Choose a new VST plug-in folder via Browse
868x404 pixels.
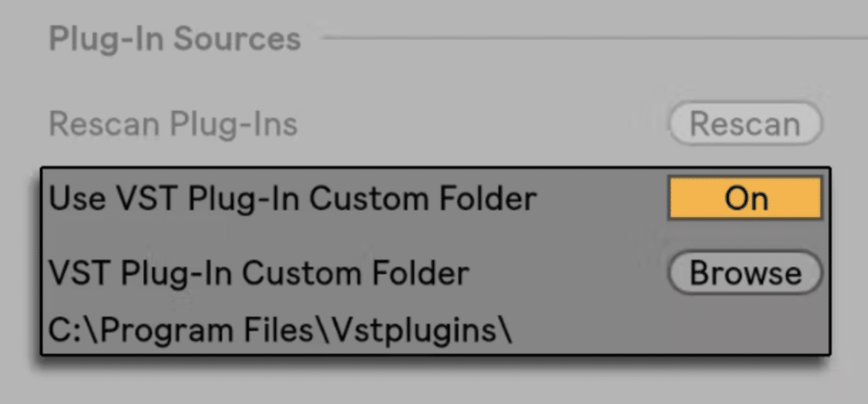pos(745,273)
